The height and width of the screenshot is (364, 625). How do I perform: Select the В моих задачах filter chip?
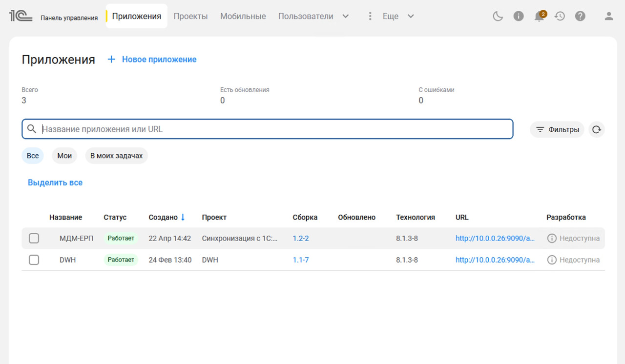(117, 156)
